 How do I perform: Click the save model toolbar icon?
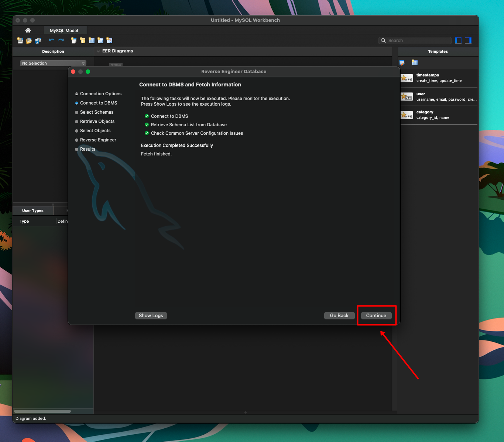click(38, 40)
